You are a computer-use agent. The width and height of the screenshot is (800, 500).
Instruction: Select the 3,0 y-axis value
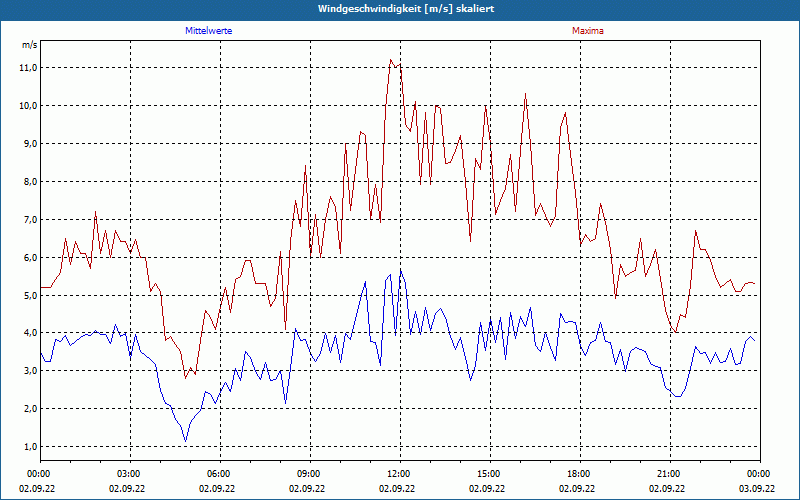click(x=31, y=371)
